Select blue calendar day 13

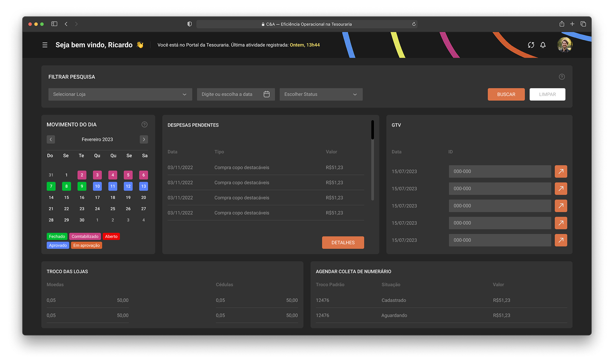(x=143, y=186)
